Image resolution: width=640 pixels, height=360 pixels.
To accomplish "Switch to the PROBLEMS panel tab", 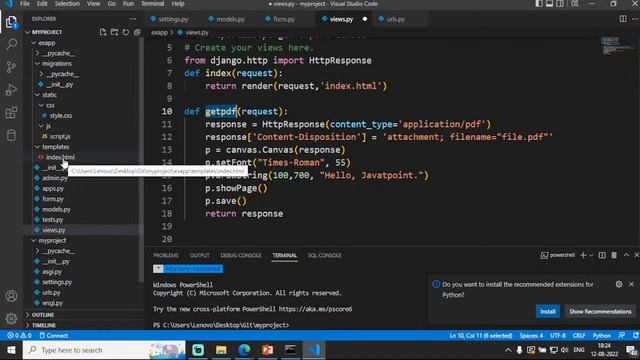I will [166, 255].
